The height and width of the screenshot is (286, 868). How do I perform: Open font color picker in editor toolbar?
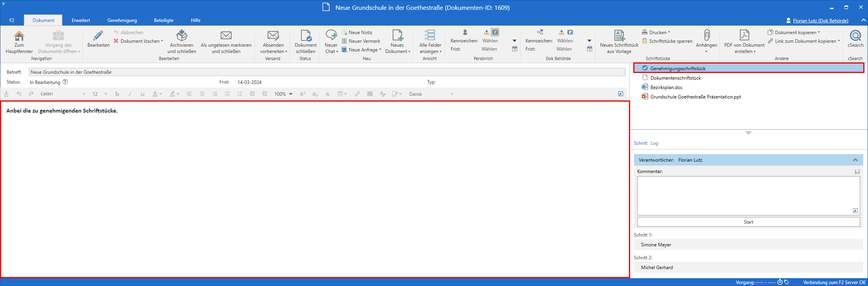(x=157, y=94)
